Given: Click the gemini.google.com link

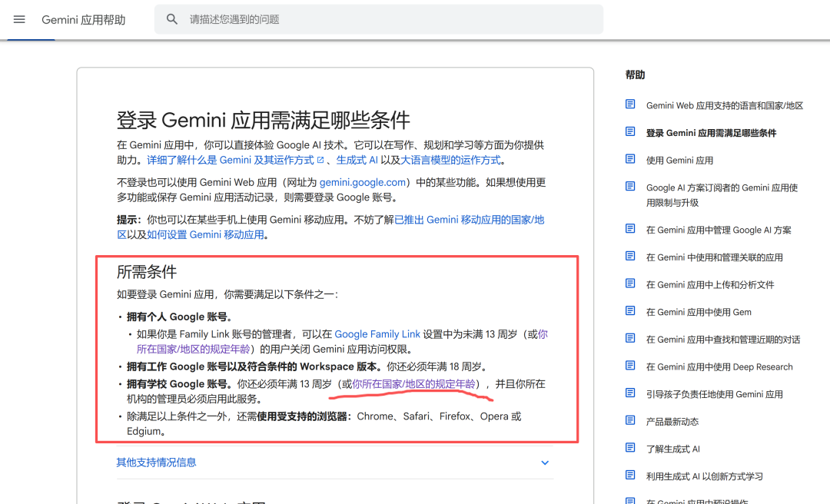Looking at the screenshot, I should click(362, 183).
